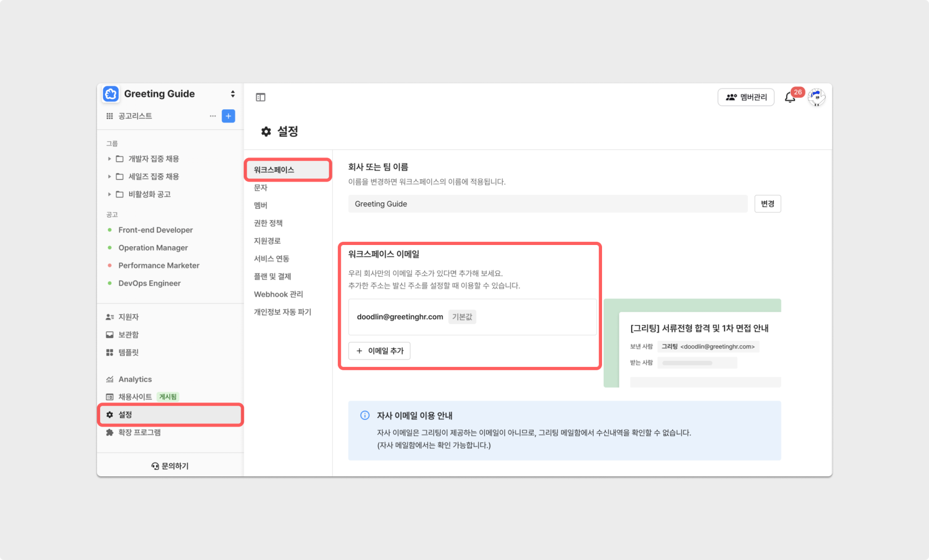929x560 pixels.
Task: Click the 채용사이트 menu label
Action: coord(135,397)
